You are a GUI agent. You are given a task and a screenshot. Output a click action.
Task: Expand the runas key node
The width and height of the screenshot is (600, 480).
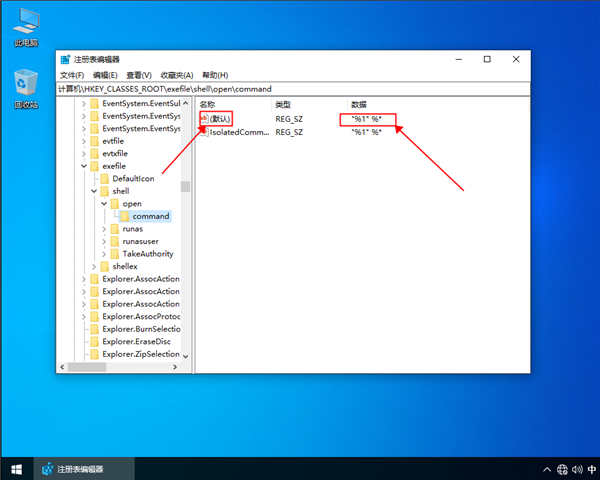pyautogui.click(x=104, y=229)
